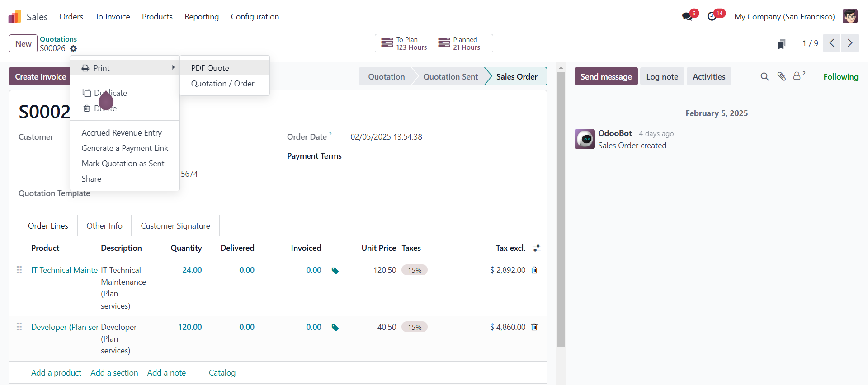Click the tag icon on Developer line
The image size is (868, 385).
(335, 328)
